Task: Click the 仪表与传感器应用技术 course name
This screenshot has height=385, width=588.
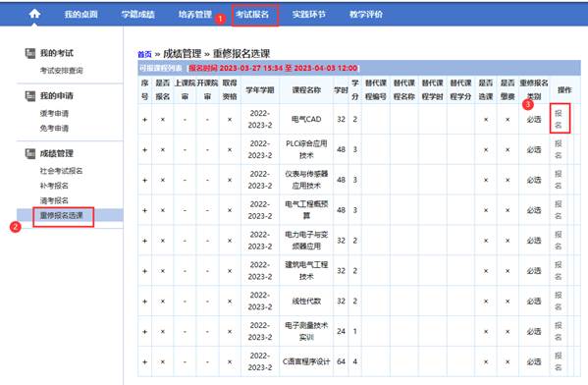Action: pyautogui.click(x=306, y=180)
